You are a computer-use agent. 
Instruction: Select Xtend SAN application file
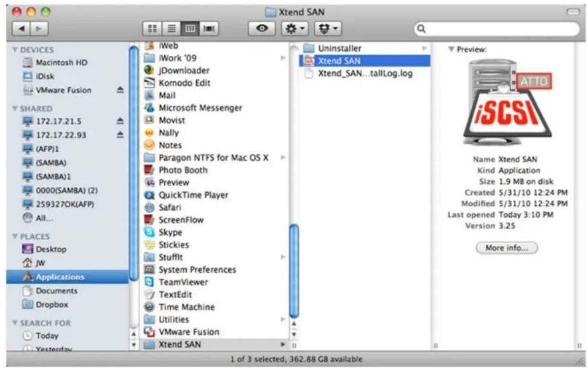tap(364, 61)
